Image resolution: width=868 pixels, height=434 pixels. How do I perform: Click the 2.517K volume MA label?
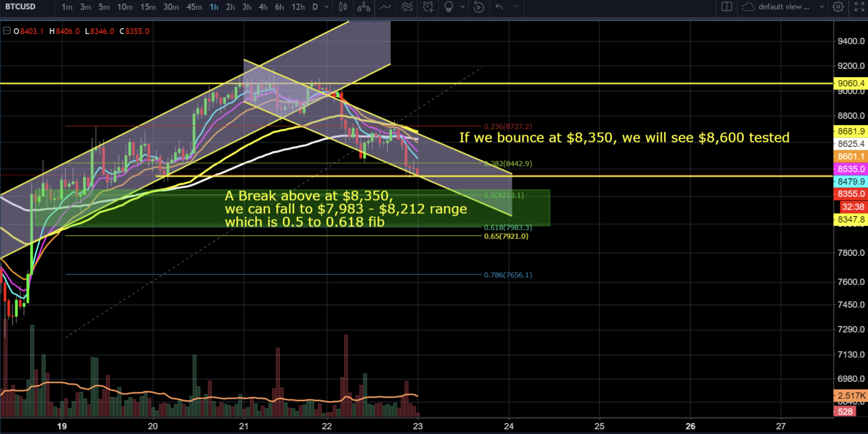coord(850,395)
